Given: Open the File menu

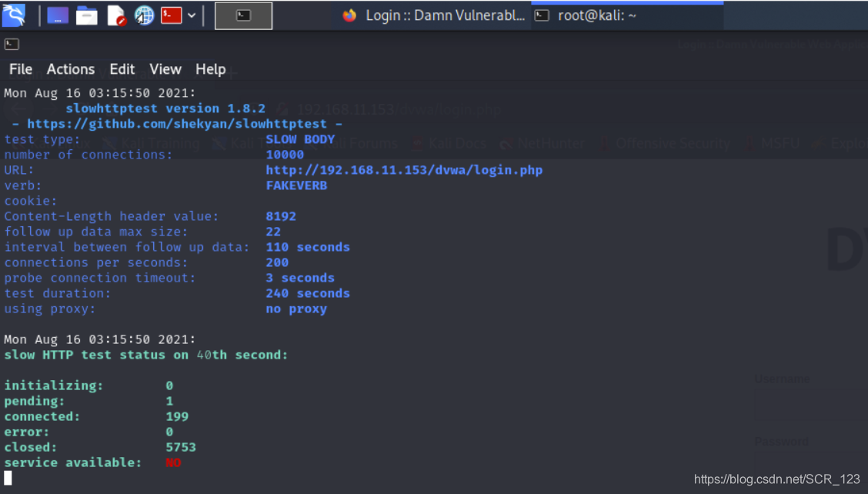Looking at the screenshot, I should (21, 69).
